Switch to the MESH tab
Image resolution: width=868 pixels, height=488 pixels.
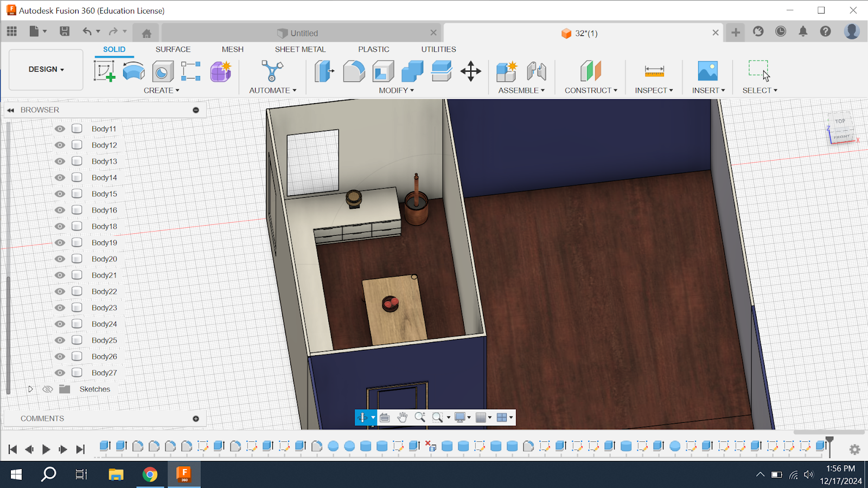coord(233,49)
